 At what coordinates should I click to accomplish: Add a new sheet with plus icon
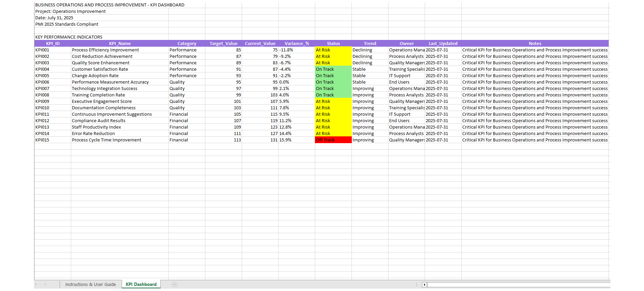(175, 285)
